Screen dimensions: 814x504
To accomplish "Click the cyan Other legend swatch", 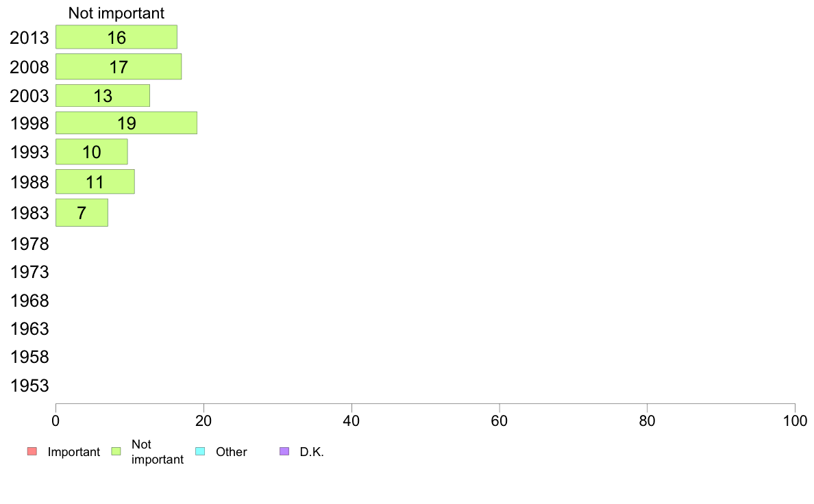I will tap(200, 451).
